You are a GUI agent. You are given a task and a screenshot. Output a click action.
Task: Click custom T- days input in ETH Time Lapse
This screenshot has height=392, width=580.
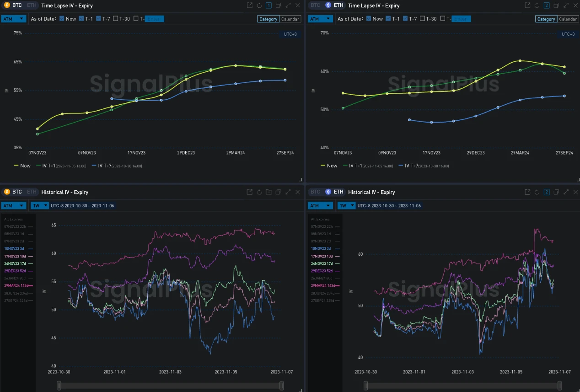point(461,19)
